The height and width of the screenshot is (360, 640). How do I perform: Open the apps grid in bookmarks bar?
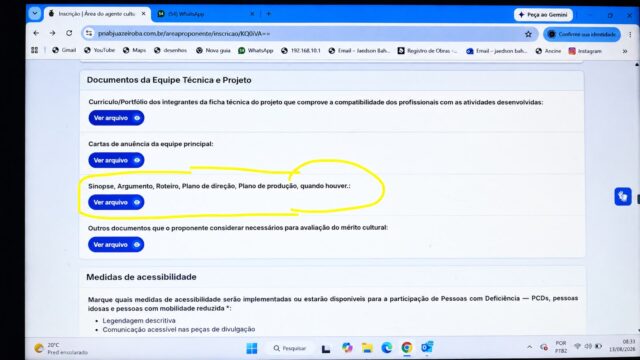35,50
